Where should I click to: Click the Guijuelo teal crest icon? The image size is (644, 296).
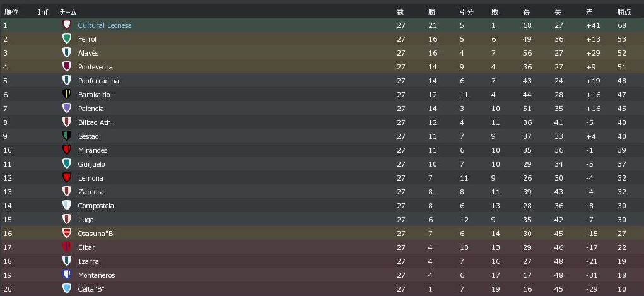66,163
